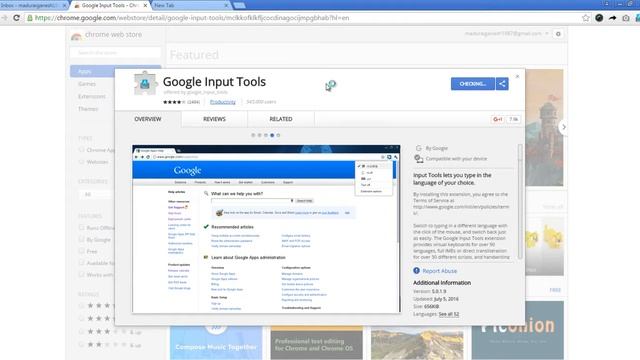Toggle the Available for feature checkbox
The image size is (640, 360).
(81, 263)
